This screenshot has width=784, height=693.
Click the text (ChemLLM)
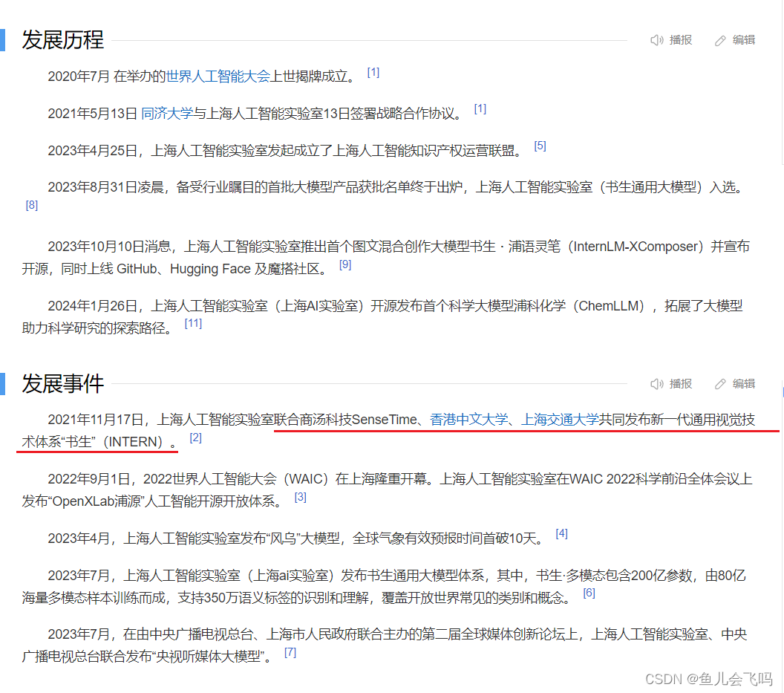tap(609, 306)
